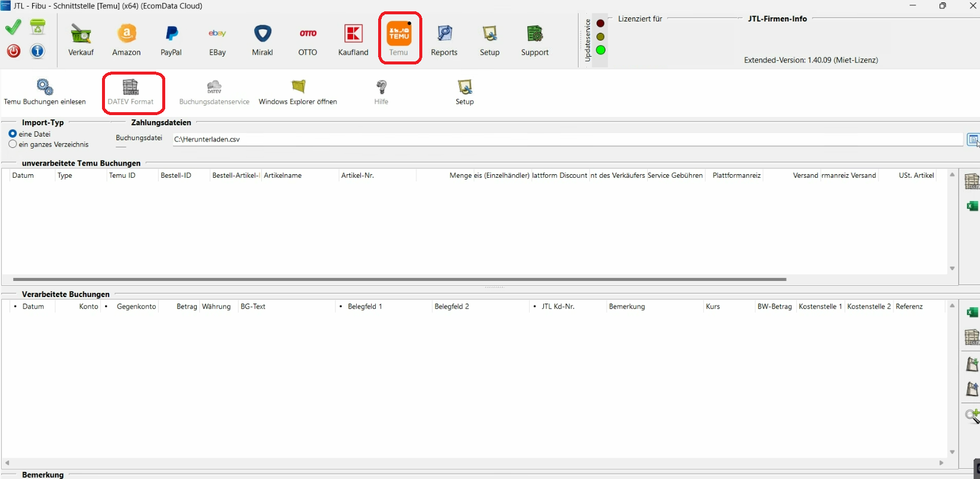Sort processed bookings by Betrag column
Image resolution: width=980 pixels, height=479 pixels.
pos(186,307)
